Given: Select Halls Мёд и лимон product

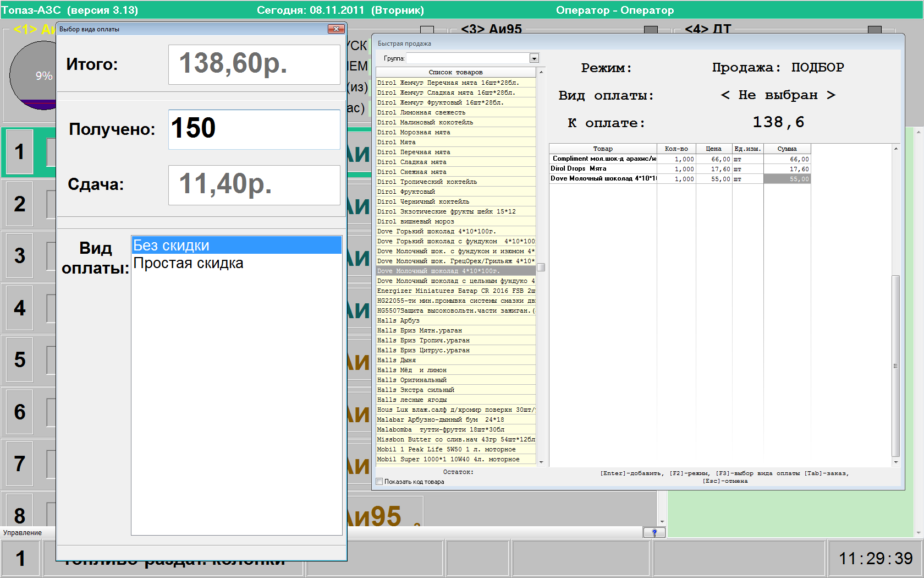Looking at the screenshot, I should [x=456, y=370].
